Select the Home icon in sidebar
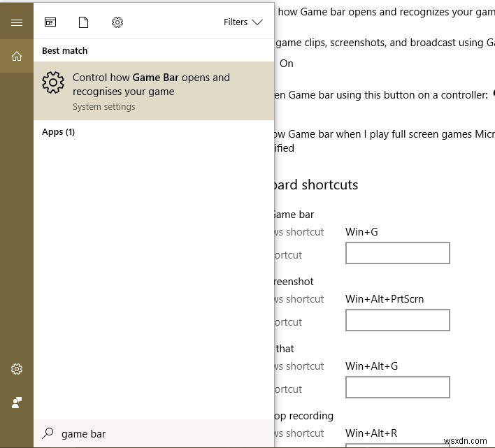Screen dimensions: 495x448 click(16, 56)
